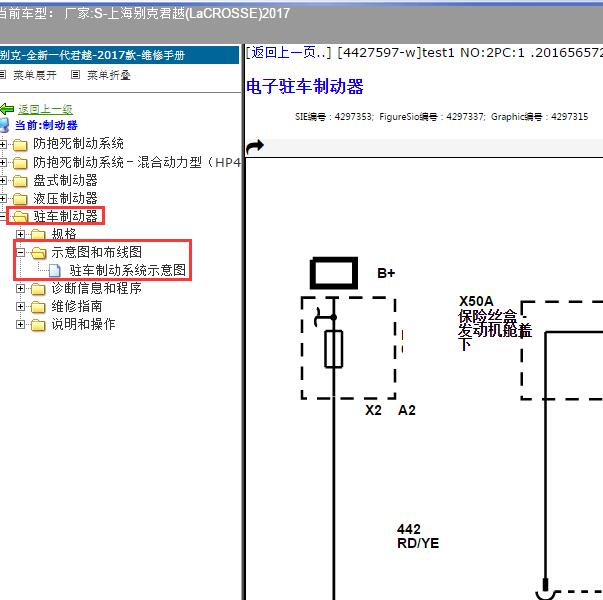The image size is (603, 600).
Task: Select the 维修指南 tree item
Action: [77, 307]
